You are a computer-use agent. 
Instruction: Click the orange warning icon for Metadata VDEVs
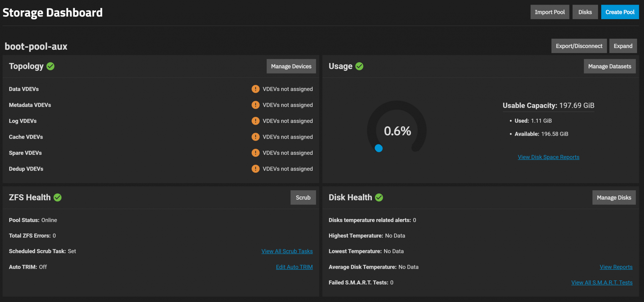256,105
